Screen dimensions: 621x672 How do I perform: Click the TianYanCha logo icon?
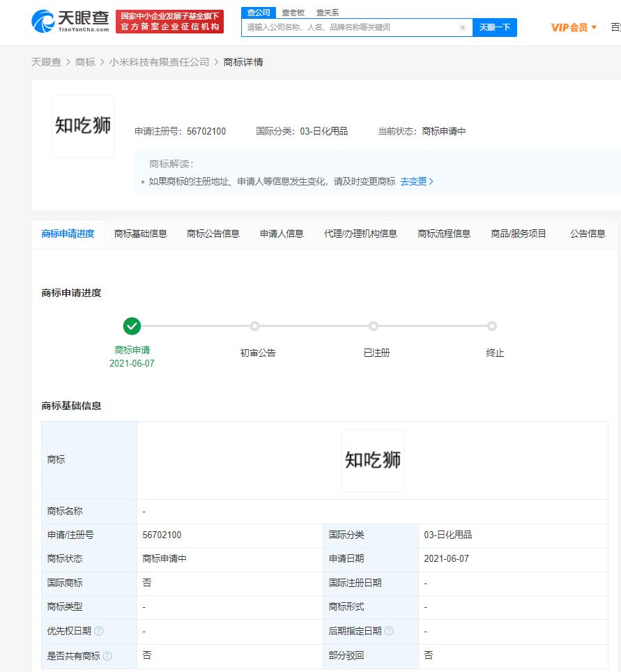(43, 22)
